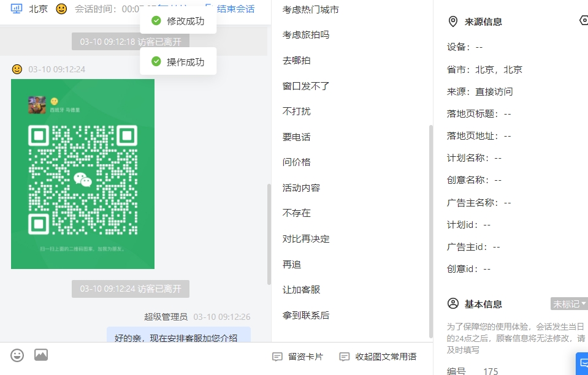Select quick phrase 问价格
Viewport: 588px width, 375px height.
point(297,162)
